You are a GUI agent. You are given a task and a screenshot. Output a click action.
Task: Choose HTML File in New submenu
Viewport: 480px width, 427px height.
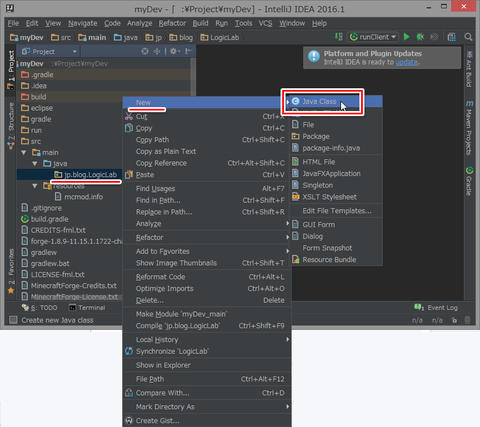(x=336, y=162)
